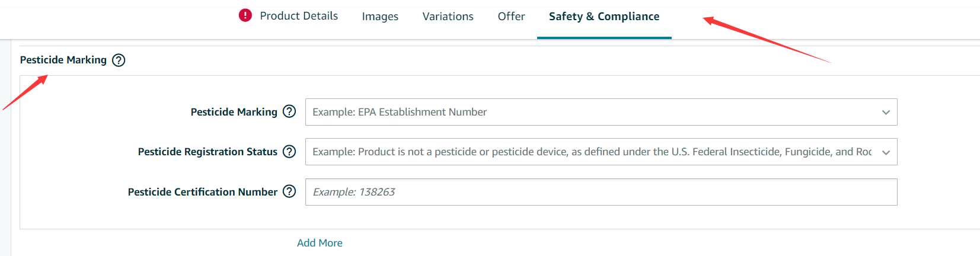The height and width of the screenshot is (256, 980).
Task: Click the Pesticide Marking field label text
Action: [x=234, y=112]
